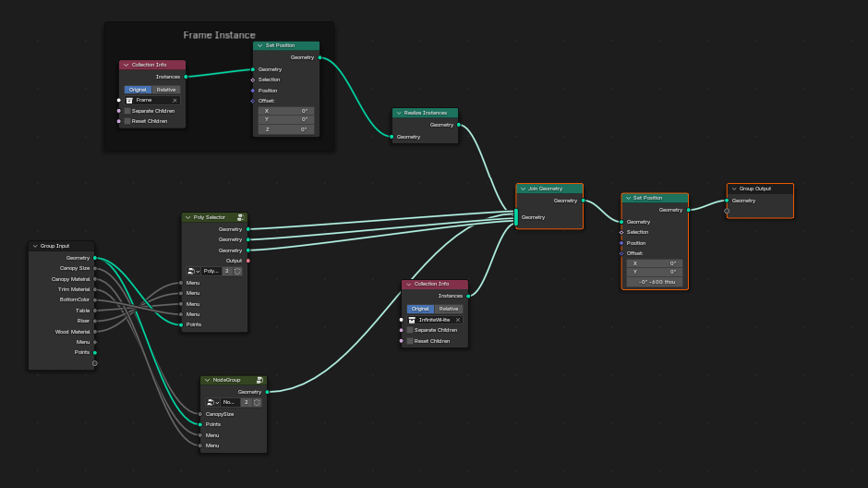Screen dimensions: 868x488
Task: Click the NodeGroup node header group icon
Action: coord(259,380)
